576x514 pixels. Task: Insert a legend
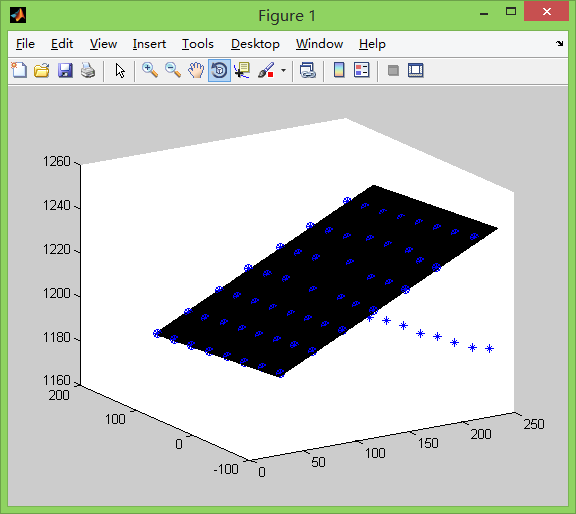(x=361, y=70)
